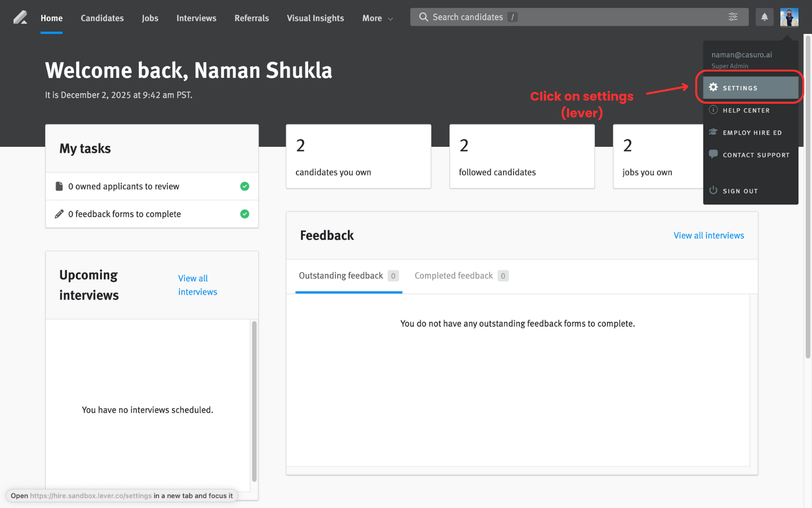Click the Employ Hire Ed graduation icon

coord(713,132)
